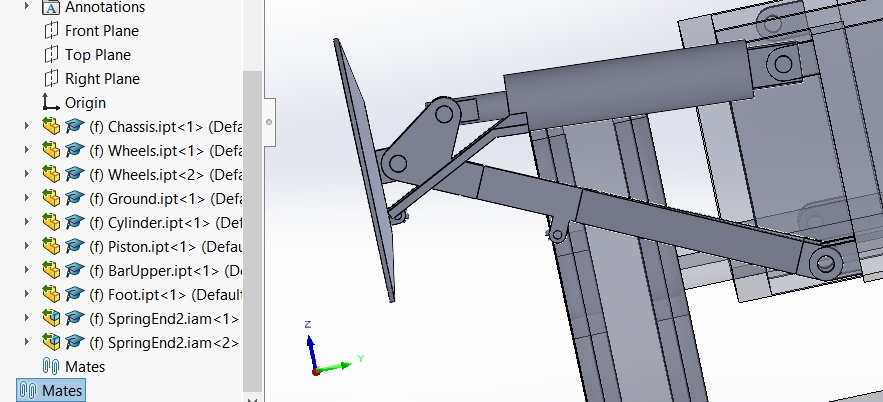Click the panel collapse handle
This screenshot has width=883, height=402.
point(269,122)
